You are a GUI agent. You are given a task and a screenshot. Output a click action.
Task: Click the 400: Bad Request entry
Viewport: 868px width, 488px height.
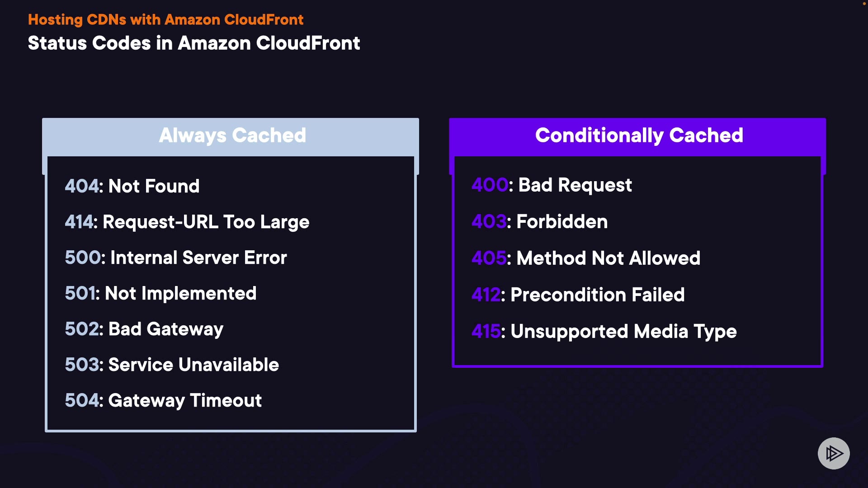click(552, 185)
